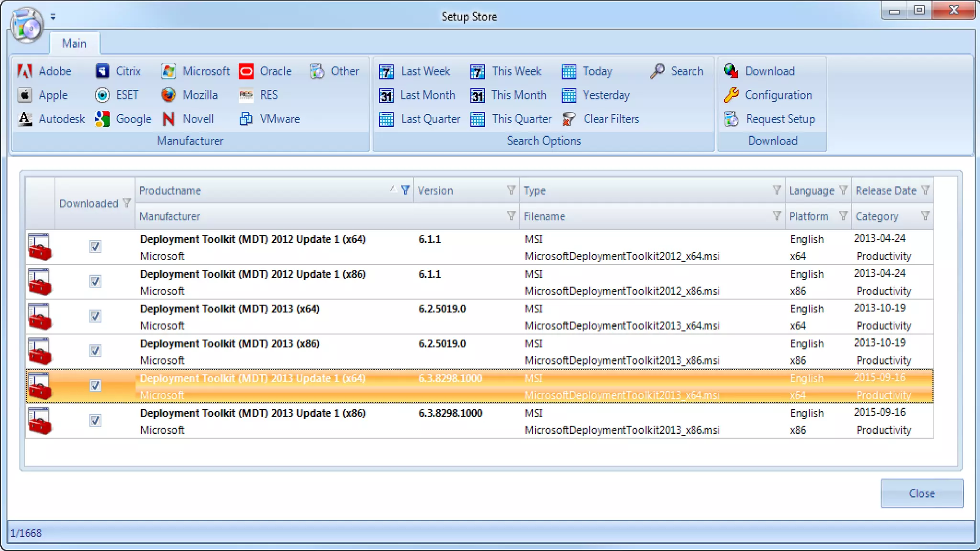Image resolution: width=980 pixels, height=551 pixels.
Task: Filter by Microsoft manufacturer icon
Action: (168, 71)
